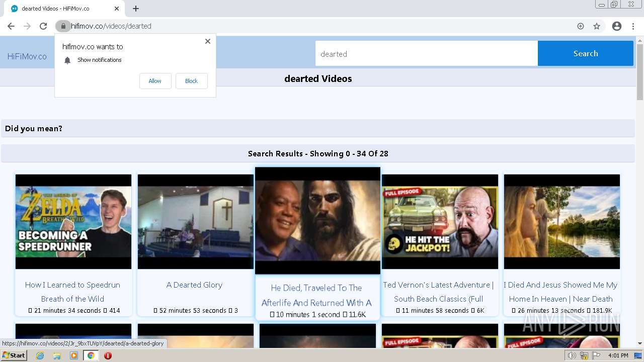
Task: Reload the page with refresh icon
Action: [x=43, y=26]
